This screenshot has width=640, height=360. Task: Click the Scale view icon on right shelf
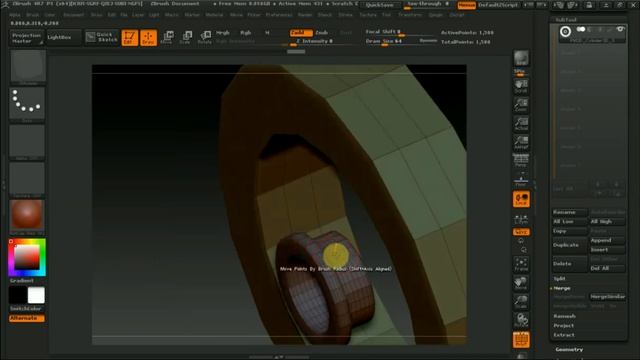click(x=521, y=302)
